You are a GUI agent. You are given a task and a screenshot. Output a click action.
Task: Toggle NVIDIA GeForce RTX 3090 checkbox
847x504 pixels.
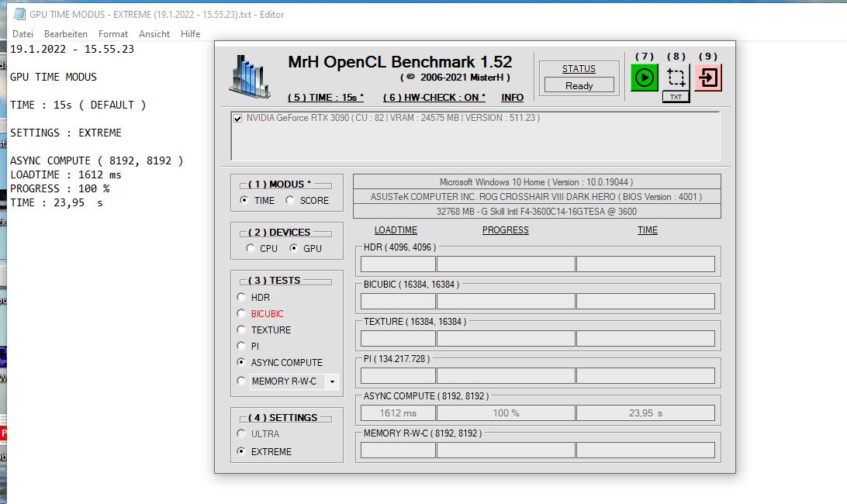[x=237, y=119]
